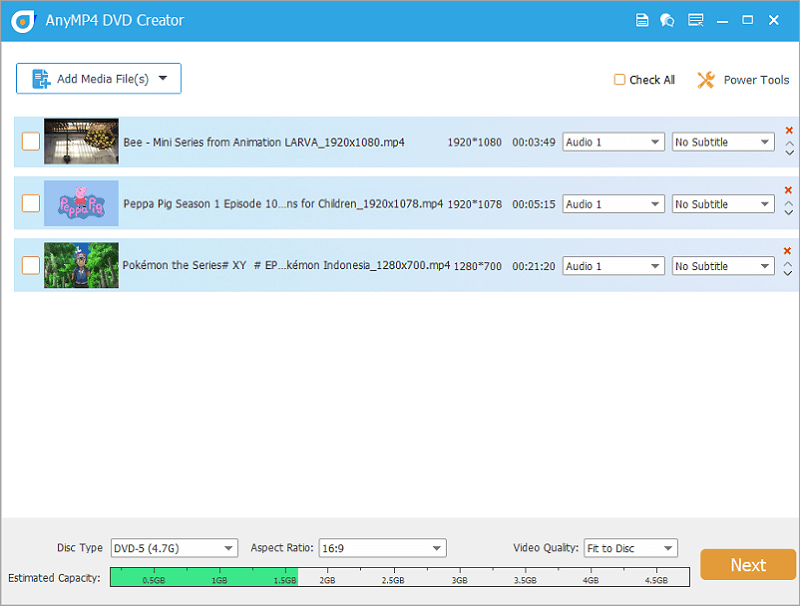
Task: Click the 2GB mark on capacity scale
Action: pyautogui.click(x=328, y=580)
